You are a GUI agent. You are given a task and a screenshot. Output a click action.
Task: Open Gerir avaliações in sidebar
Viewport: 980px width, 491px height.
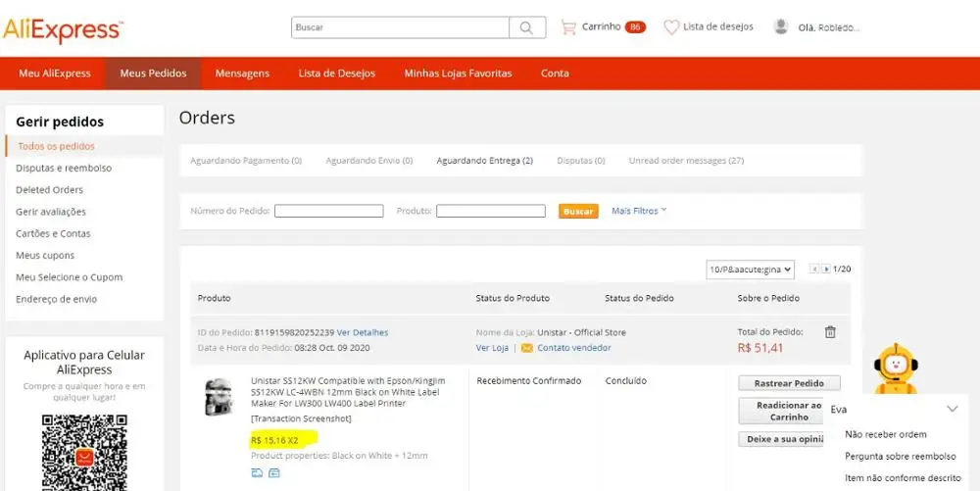pos(51,212)
